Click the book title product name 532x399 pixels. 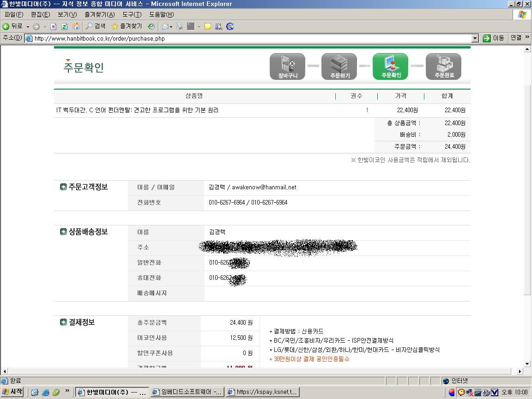click(x=138, y=110)
